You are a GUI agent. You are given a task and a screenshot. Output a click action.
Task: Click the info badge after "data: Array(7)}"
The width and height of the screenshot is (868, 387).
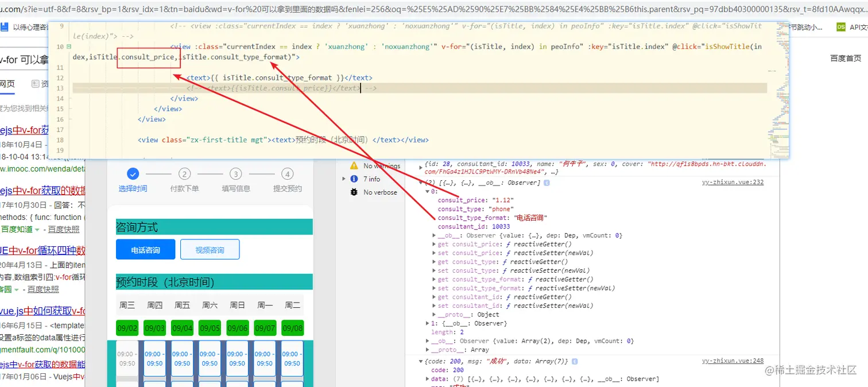[574, 361]
